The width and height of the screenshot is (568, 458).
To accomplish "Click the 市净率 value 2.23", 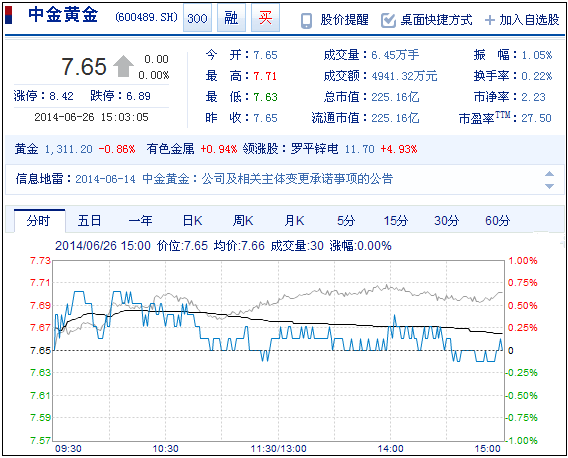I will point(533,97).
